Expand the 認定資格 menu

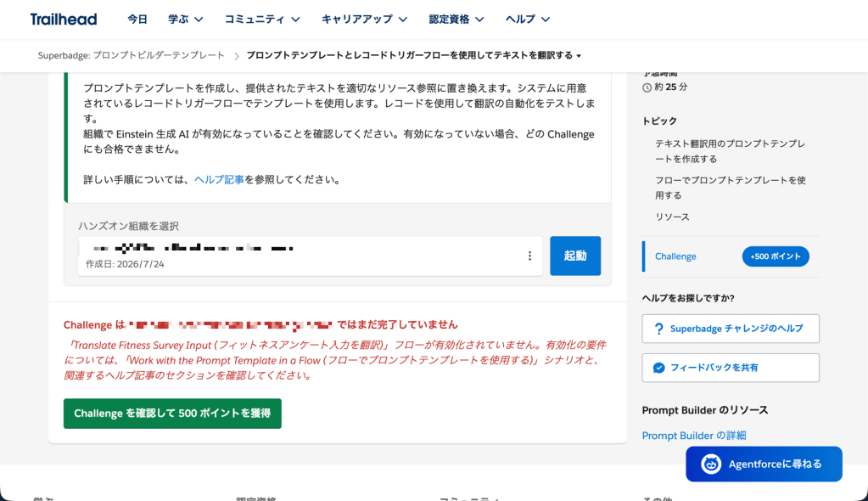coord(456,20)
